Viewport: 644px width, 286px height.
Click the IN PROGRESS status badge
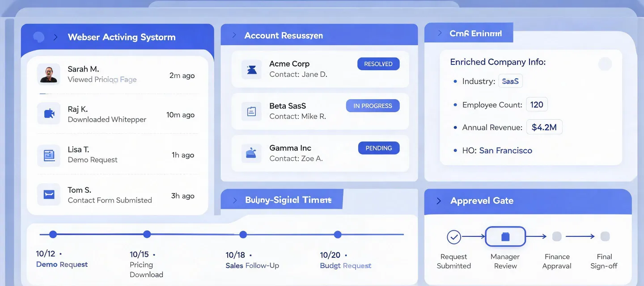coord(373,106)
